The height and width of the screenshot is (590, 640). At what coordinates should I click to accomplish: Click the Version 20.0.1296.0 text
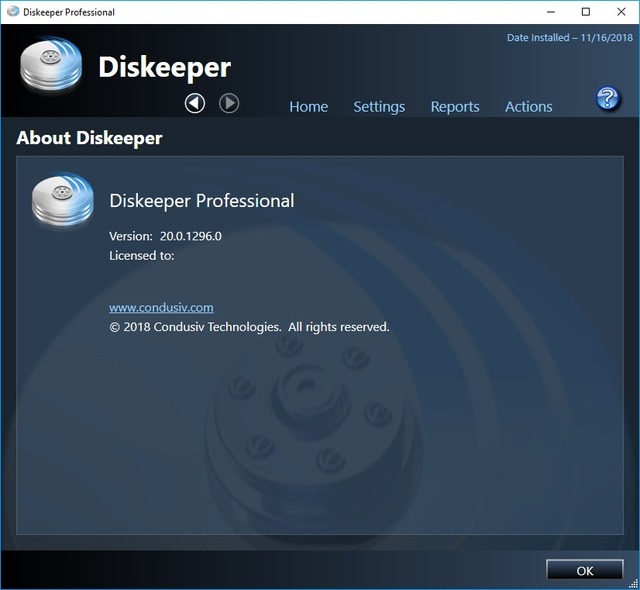click(x=165, y=236)
